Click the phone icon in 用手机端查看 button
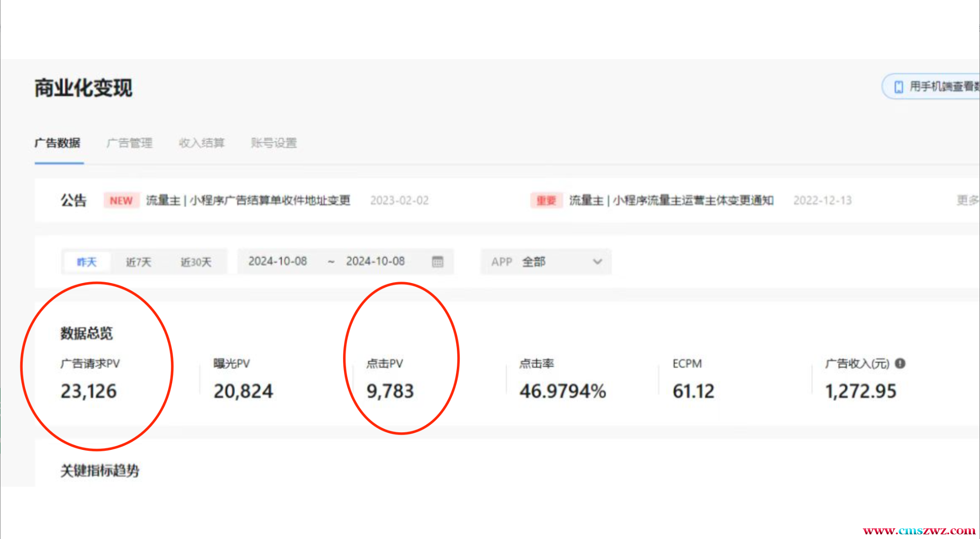Image resolution: width=980 pixels, height=539 pixels. click(898, 87)
